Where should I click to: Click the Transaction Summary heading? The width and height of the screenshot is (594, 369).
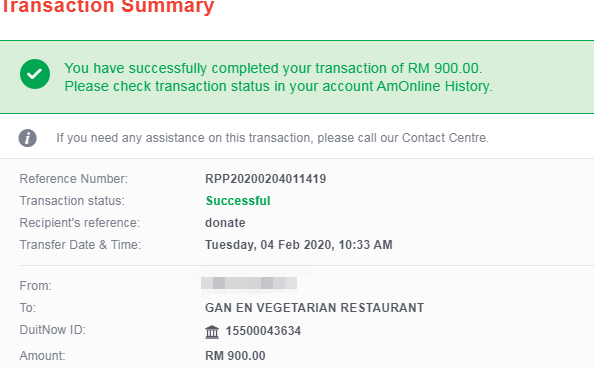click(108, 6)
